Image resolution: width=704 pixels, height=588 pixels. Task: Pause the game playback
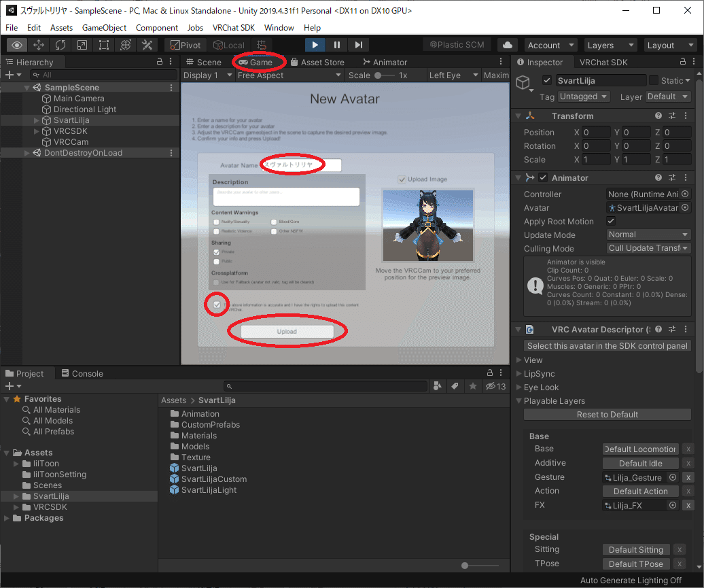337,45
